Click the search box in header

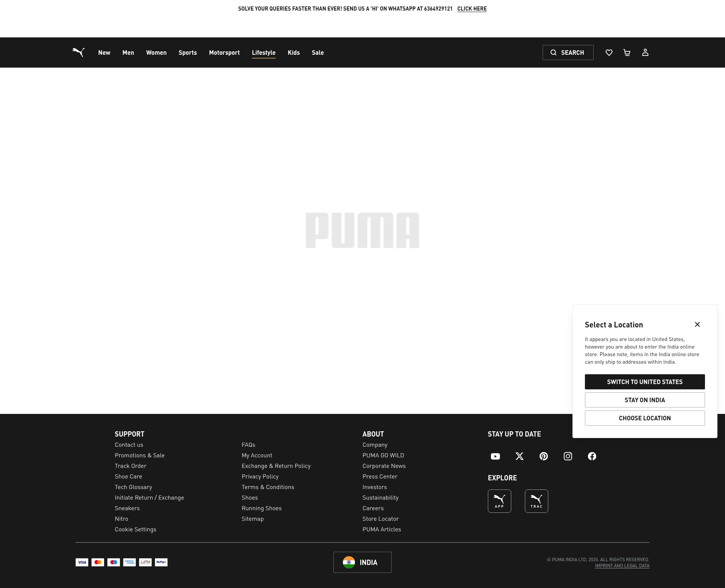tap(568, 52)
